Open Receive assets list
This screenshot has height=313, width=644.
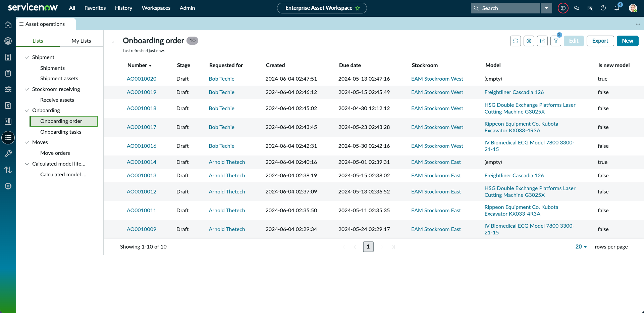pyautogui.click(x=57, y=100)
